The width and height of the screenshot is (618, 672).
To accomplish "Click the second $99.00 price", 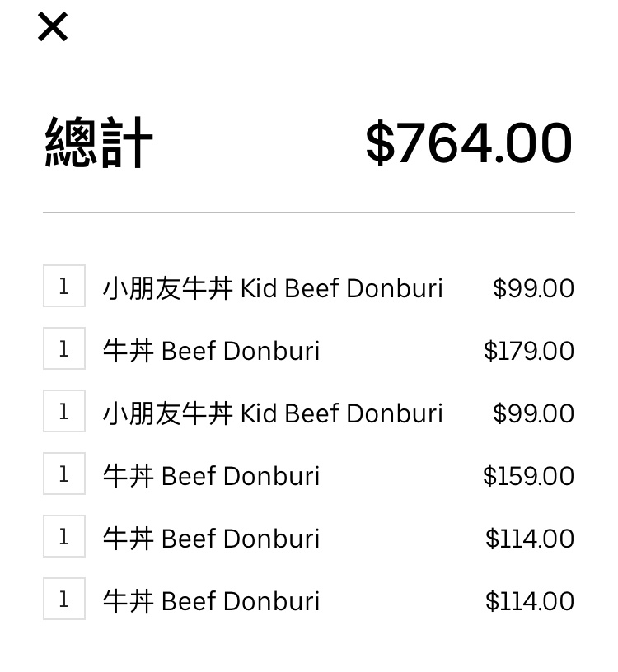I will coord(533,413).
